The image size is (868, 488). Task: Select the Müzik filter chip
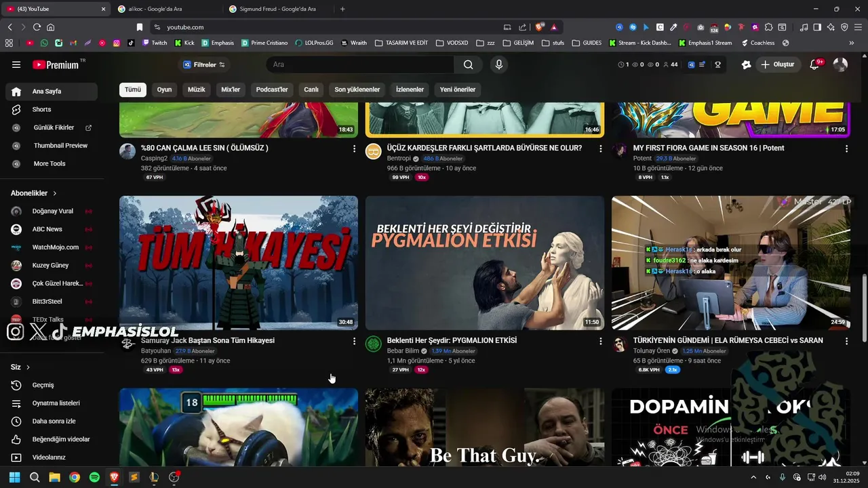(197, 89)
